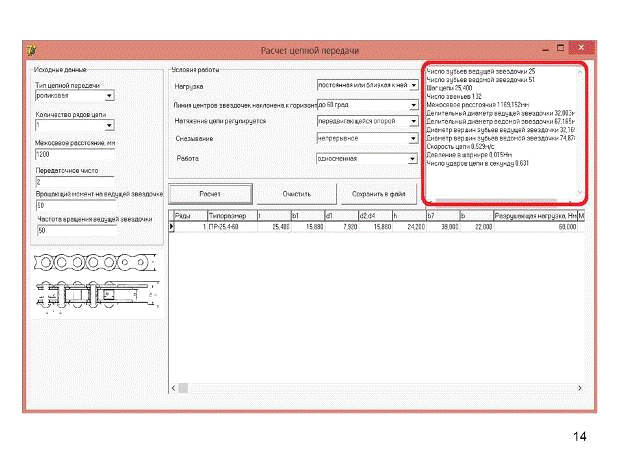Click the application icon in the title bar

point(32,49)
